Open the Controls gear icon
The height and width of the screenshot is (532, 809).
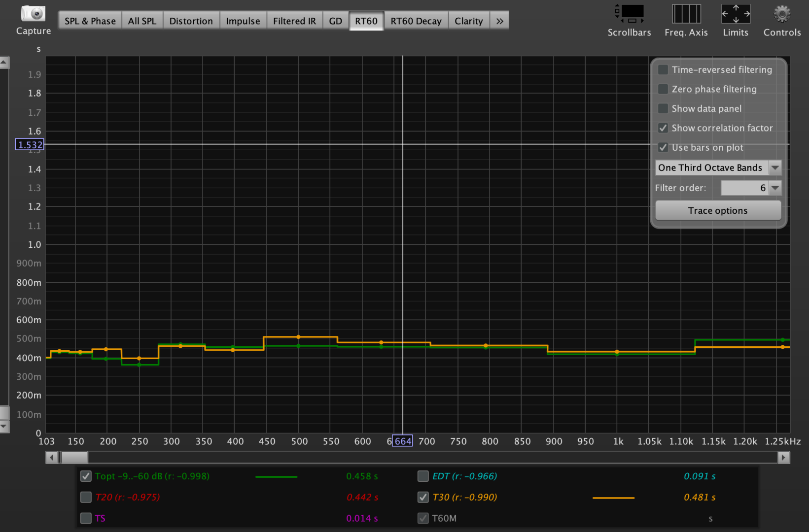pyautogui.click(x=782, y=14)
